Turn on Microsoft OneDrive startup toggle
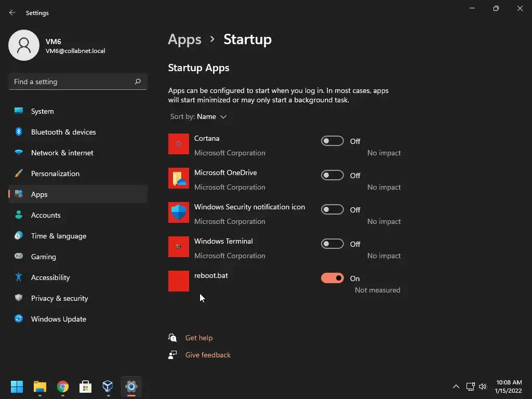Screen dimensions: 532x399 click(x=332, y=175)
